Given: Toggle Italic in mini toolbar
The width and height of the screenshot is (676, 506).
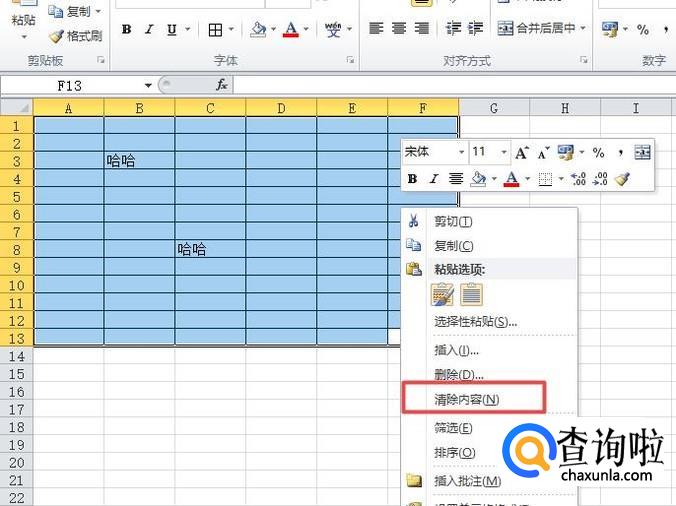Looking at the screenshot, I should (x=434, y=178).
